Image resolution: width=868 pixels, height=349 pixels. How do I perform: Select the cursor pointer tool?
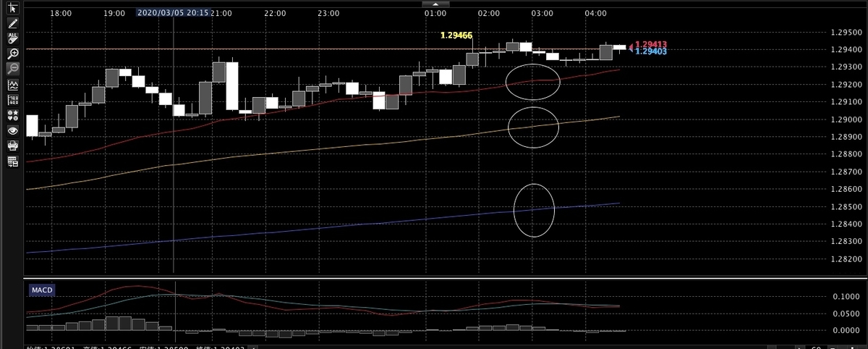[x=13, y=8]
